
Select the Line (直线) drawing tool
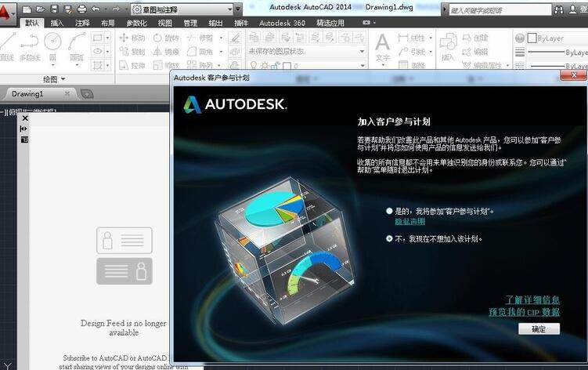[7, 47]
